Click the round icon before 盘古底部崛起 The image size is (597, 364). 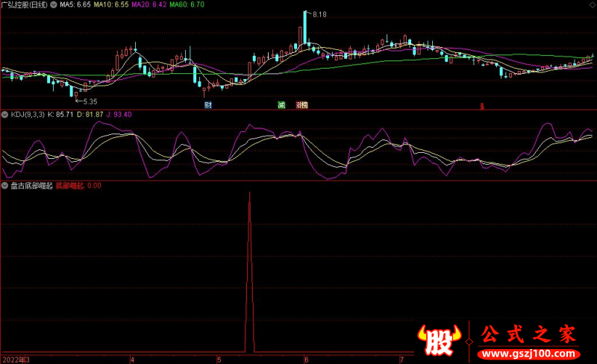click(5, 186)
